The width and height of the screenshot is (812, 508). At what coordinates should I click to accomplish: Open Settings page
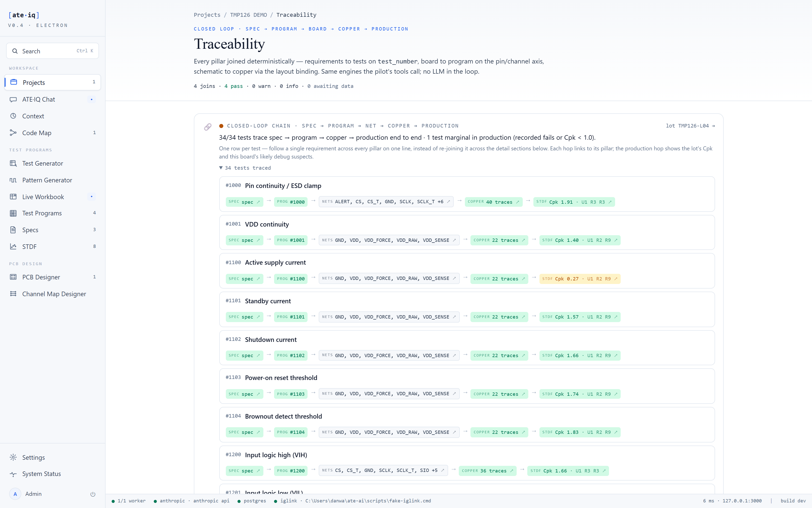[53, 457]
